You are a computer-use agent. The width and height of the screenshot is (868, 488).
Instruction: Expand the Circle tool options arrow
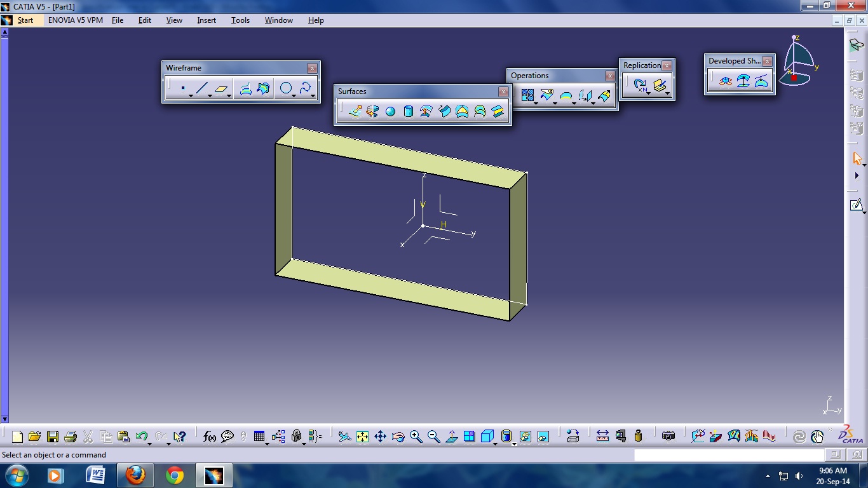[294, 95]
